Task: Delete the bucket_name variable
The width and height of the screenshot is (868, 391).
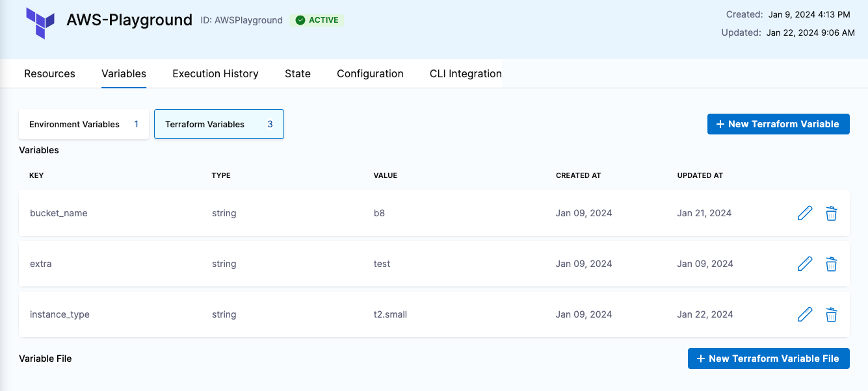Action: click(x=831, y=213)
